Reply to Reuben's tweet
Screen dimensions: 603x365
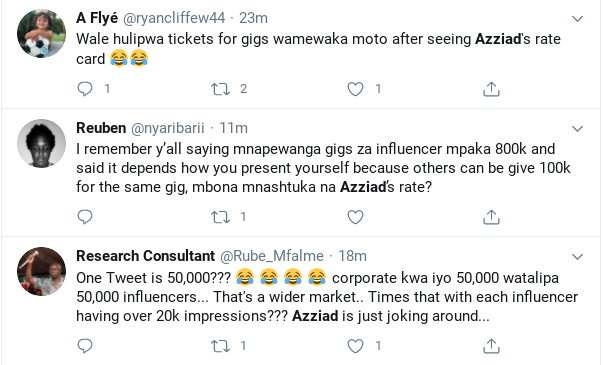85,217
